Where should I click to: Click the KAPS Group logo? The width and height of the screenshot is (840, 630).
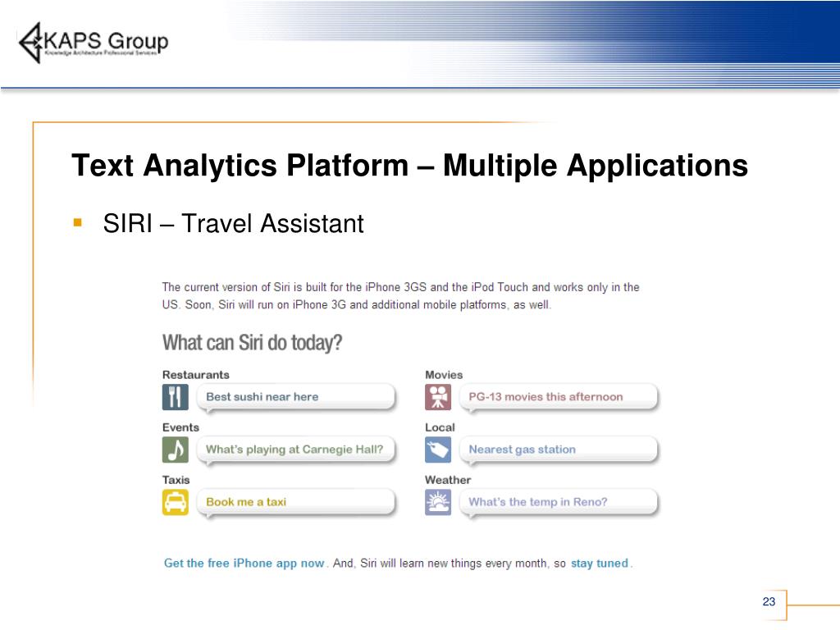94,43
